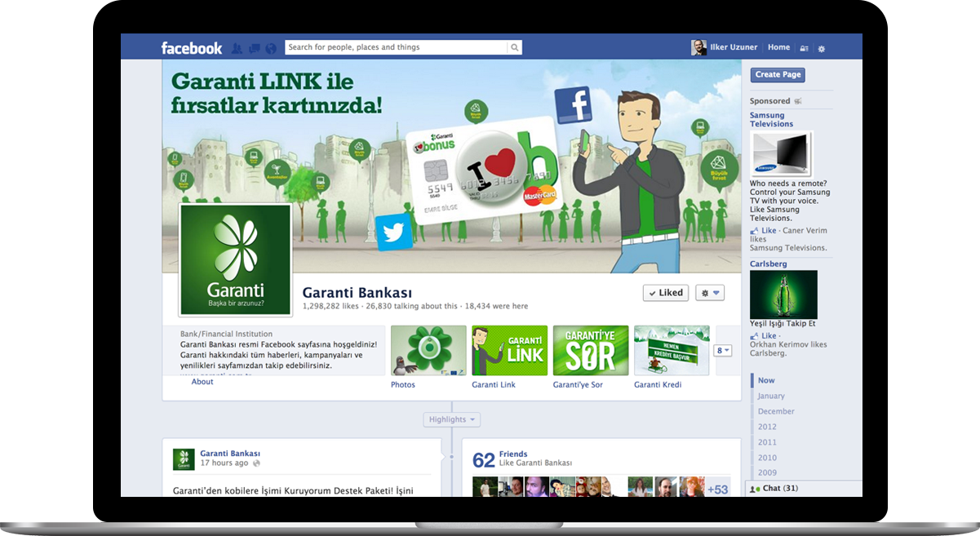
Task: Open Photos label link
Action: (403, 385)
